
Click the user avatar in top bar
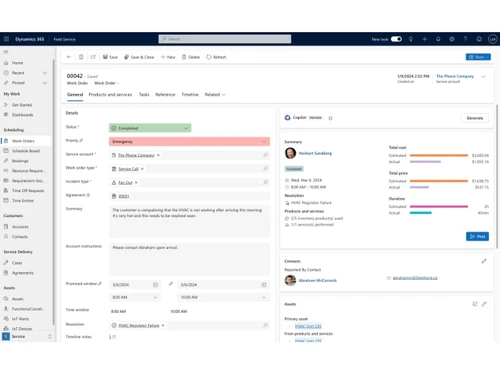(x=492, y=39)
